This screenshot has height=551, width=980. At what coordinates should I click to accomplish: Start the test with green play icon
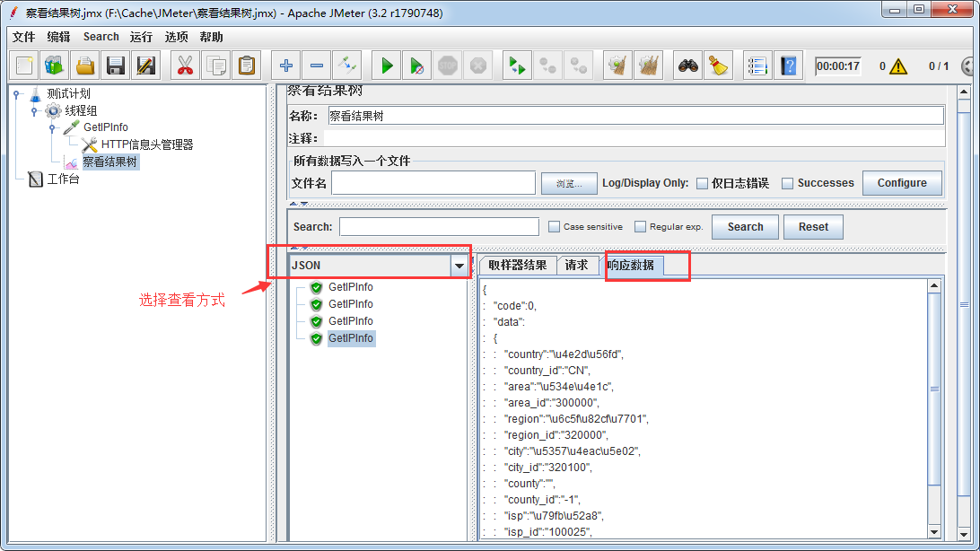(387, 66)
